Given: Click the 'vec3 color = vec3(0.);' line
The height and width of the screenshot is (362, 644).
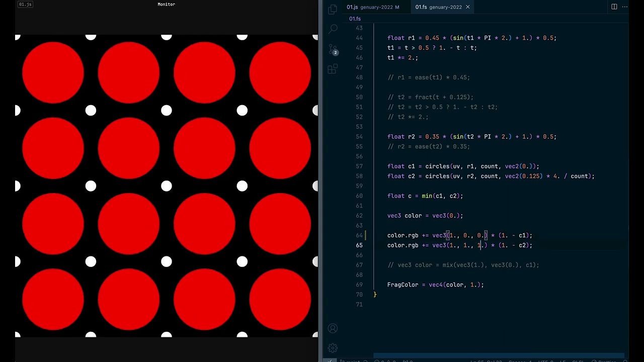Looking at the screenshot, I should (425, 215).
